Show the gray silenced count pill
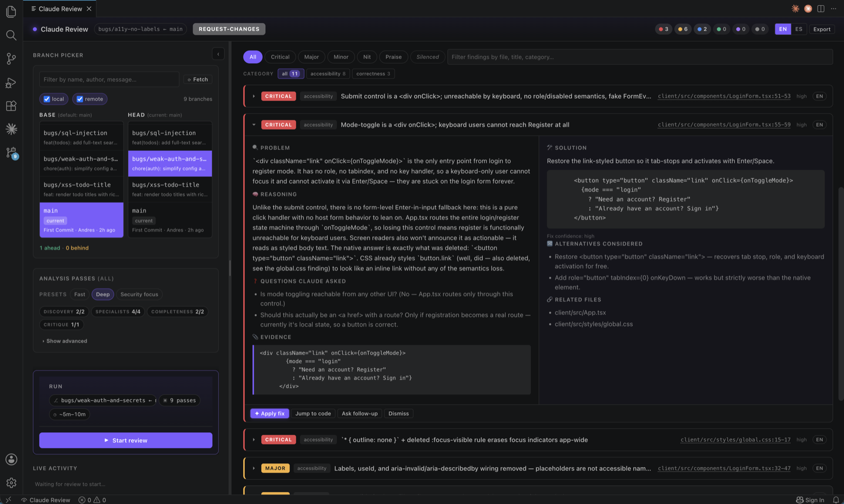The height and width of the screenshot is (504, 844). 760,30
